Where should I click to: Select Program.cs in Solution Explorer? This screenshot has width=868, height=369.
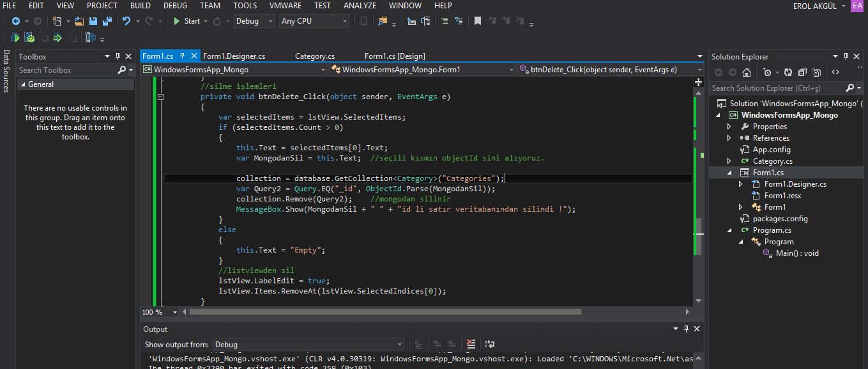pos(772,230)
